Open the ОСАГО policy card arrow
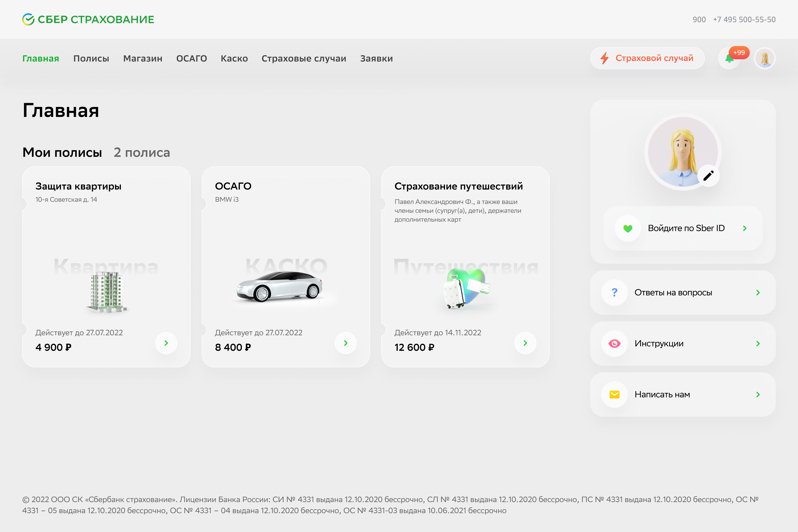The image size is (798, 532). click(346, 343)
